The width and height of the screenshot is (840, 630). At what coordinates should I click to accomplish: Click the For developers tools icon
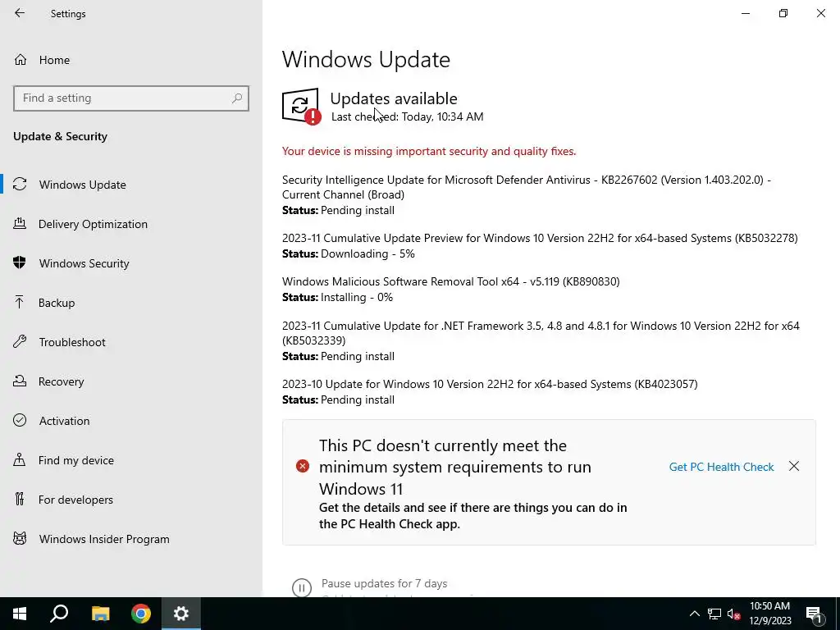coord(20,500)
